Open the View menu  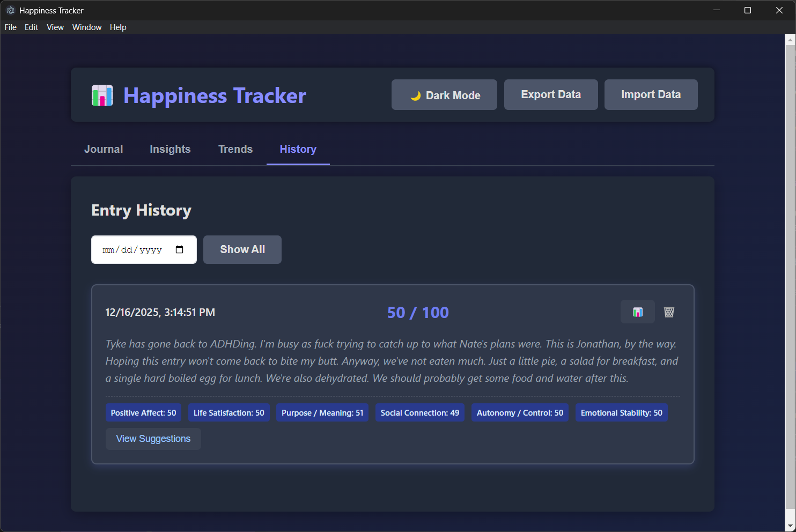point(55,27)
